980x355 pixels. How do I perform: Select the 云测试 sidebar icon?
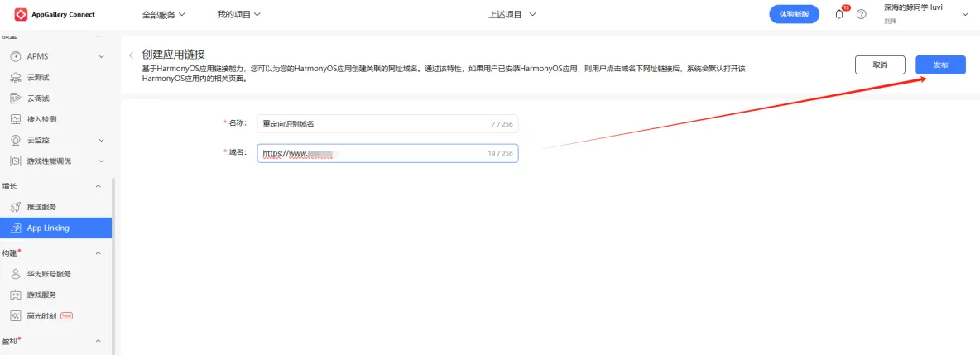[x=15, y=77]
